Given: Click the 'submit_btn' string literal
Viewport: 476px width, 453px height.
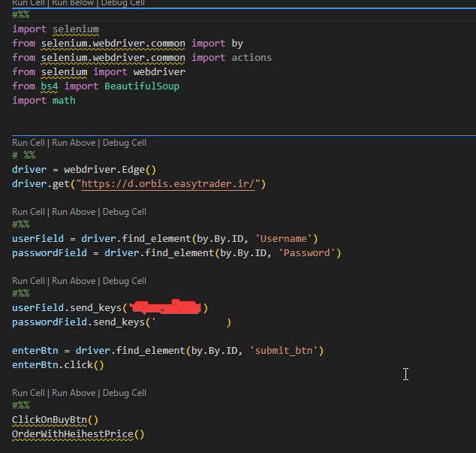Looking at the screenshot, I should coord(284,351).
